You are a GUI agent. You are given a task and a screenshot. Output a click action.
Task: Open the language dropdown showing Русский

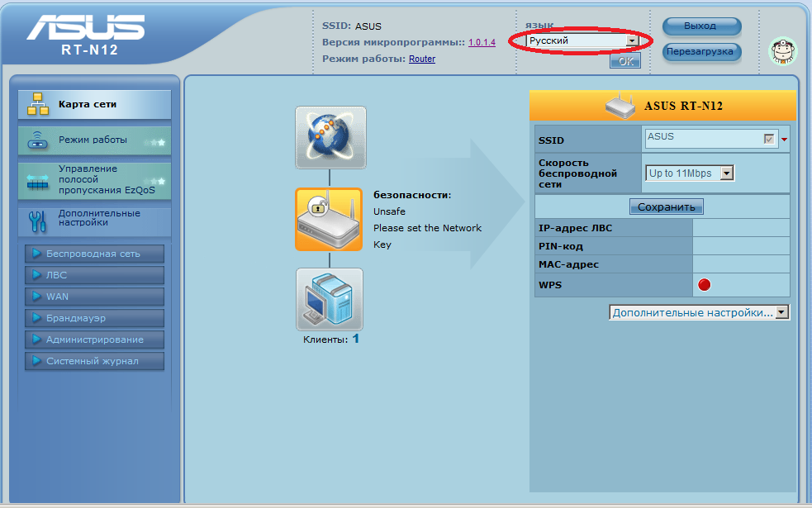(x=582, y=40)
